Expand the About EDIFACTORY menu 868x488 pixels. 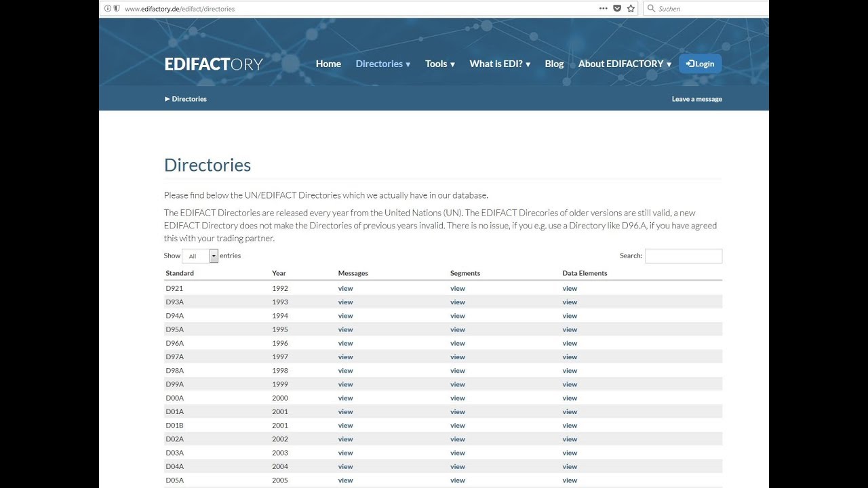coord(625,64)
